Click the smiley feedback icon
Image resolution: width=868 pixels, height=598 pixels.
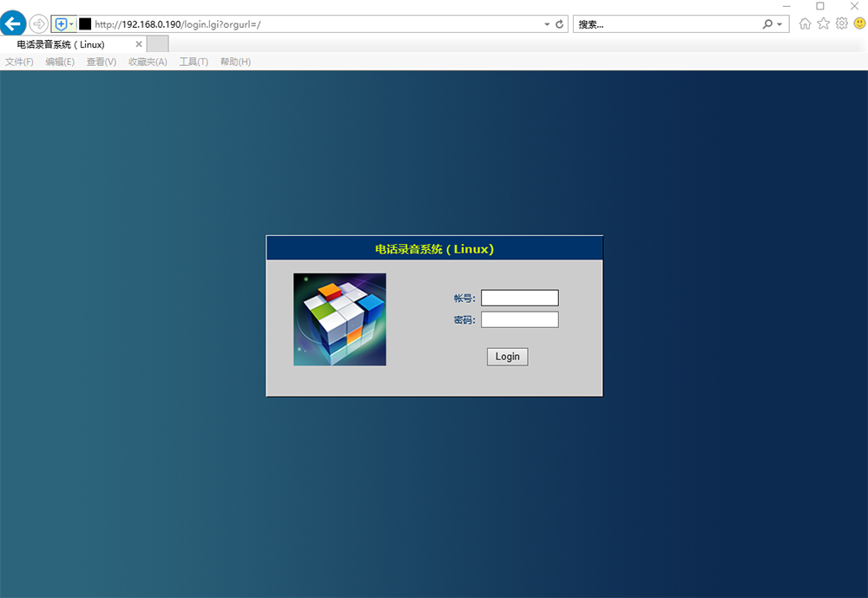860,23
